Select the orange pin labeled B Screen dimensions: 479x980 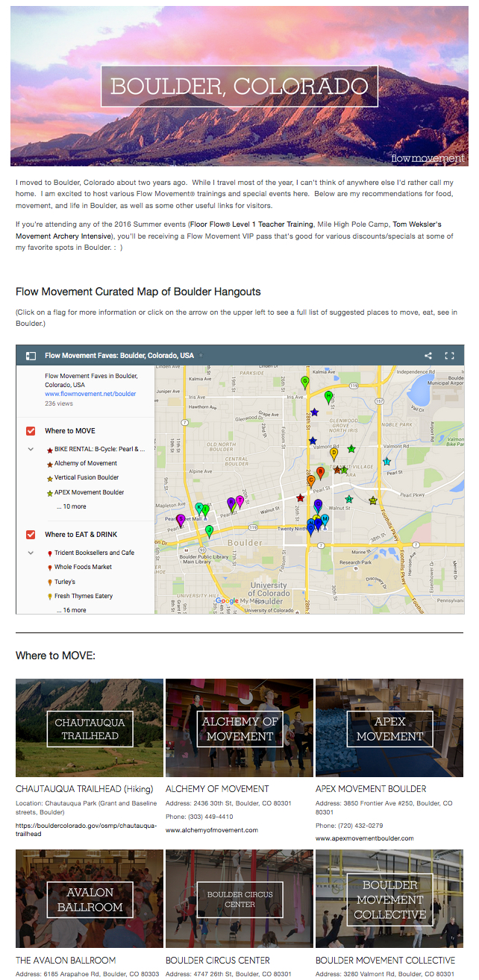pos(320,473)
